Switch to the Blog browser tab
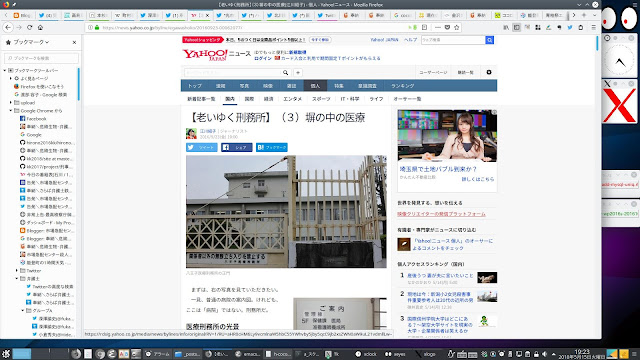The height and width of the screenshot is (360, 640). click(x=22, y=15)
